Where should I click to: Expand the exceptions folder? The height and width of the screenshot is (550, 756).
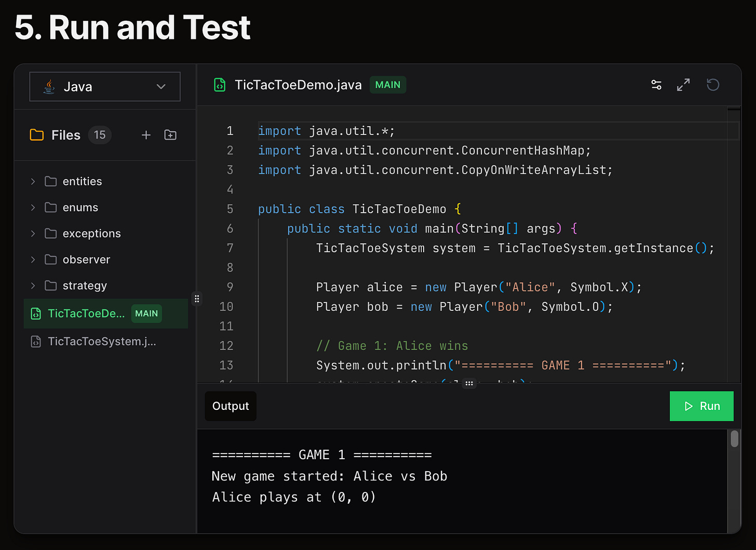91,233
